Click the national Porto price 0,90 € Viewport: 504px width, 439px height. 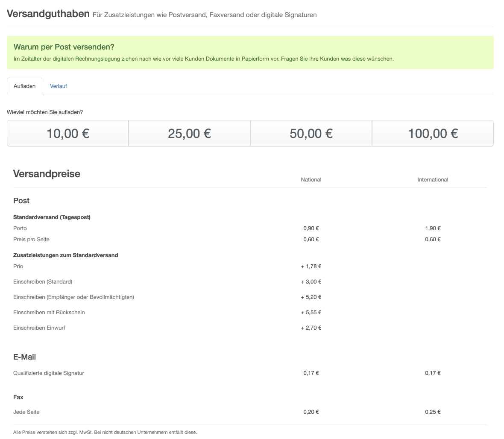tap(311, 228)
